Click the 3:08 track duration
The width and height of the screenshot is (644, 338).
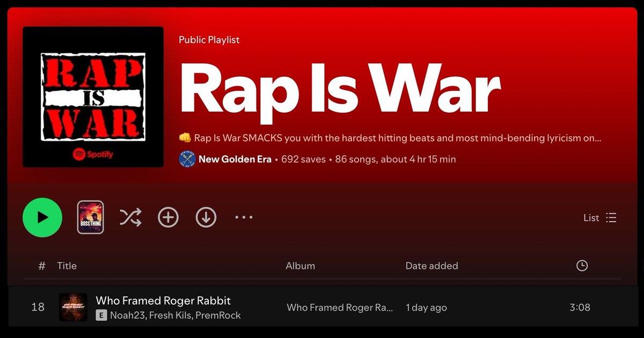point(580,307)
